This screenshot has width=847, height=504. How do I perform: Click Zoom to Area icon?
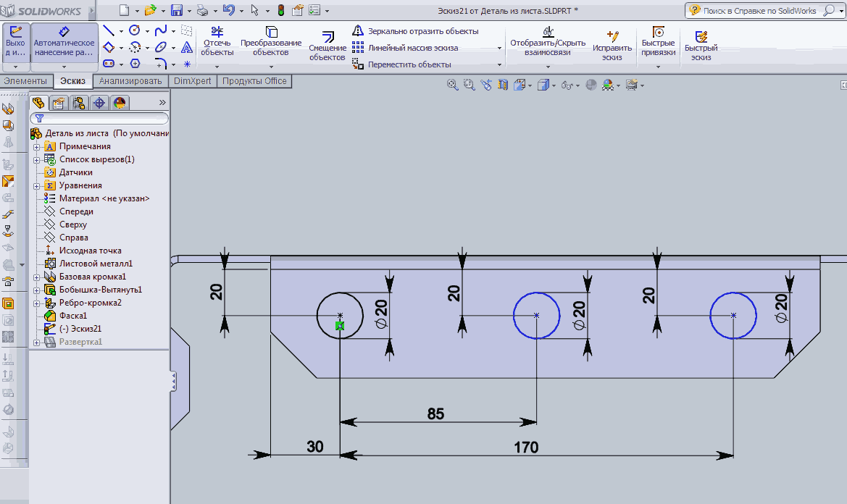469,85
